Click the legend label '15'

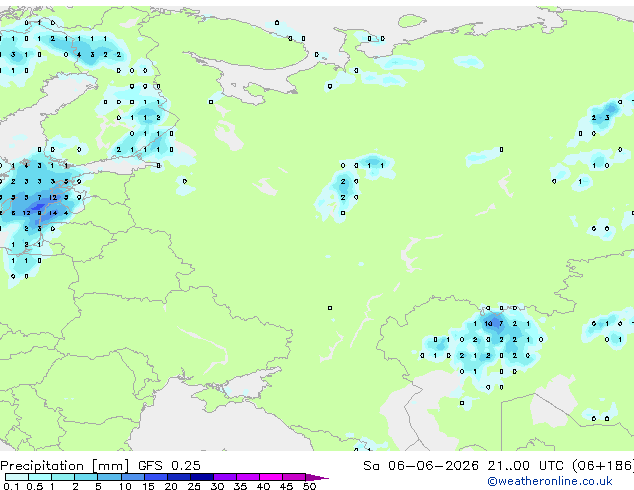click(x=148, y=486)
